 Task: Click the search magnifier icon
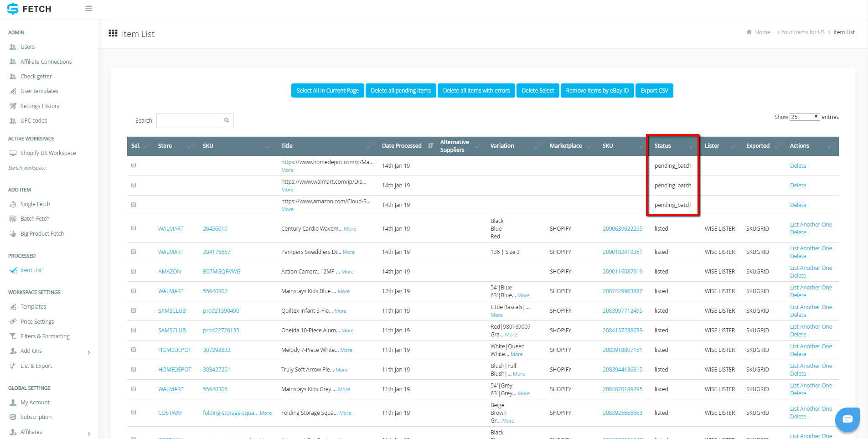point(227,120)
